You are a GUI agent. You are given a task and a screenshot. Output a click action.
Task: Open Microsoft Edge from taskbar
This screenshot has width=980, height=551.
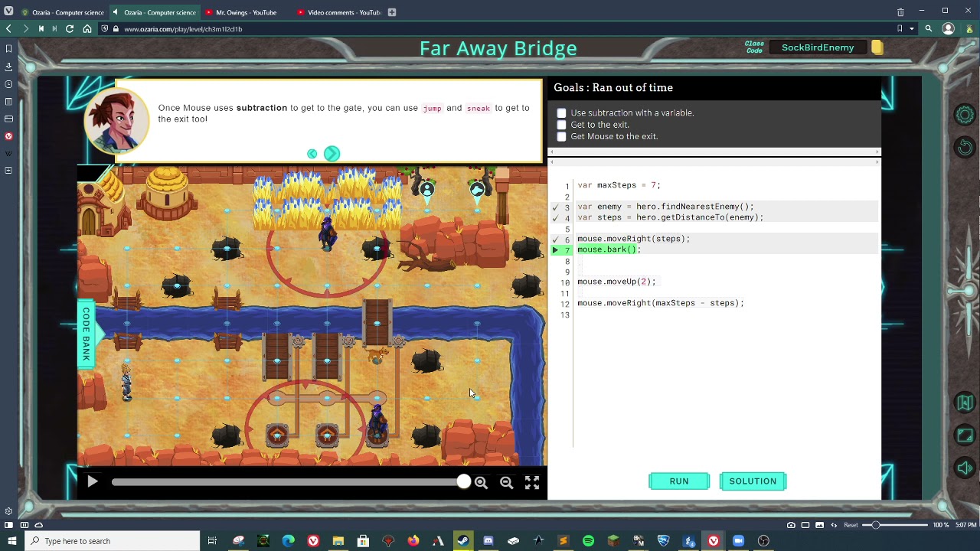point(288,541)
